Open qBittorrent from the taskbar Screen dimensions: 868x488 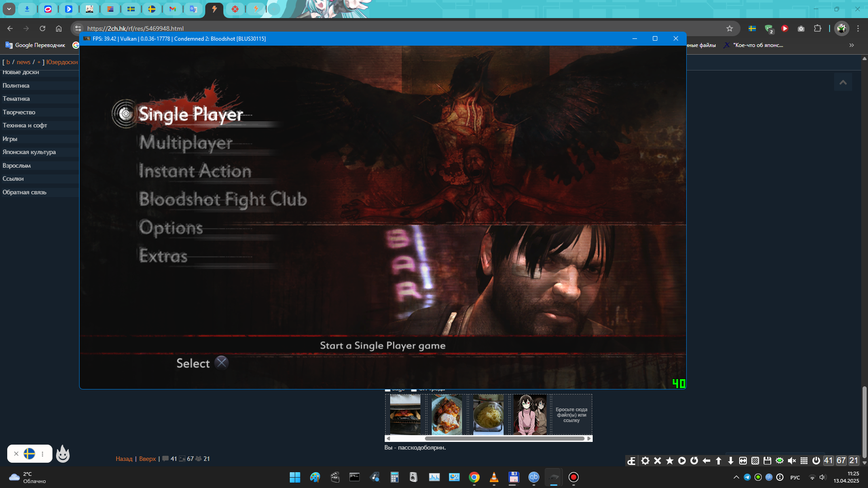[x=534, y=477]
